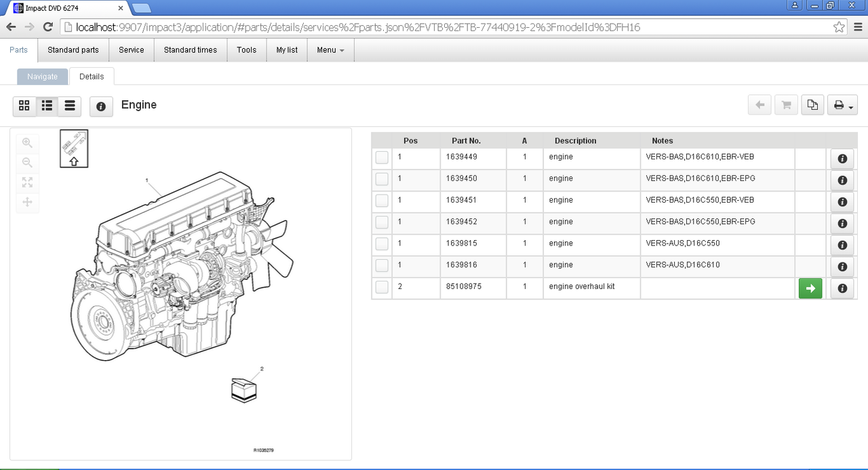Open a new browser tab
868x470 pixels.
tap(141, 8)
